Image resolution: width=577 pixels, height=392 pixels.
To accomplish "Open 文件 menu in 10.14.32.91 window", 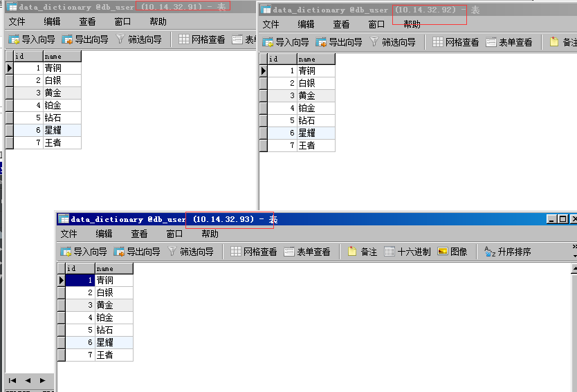I will tap(17, 21).
